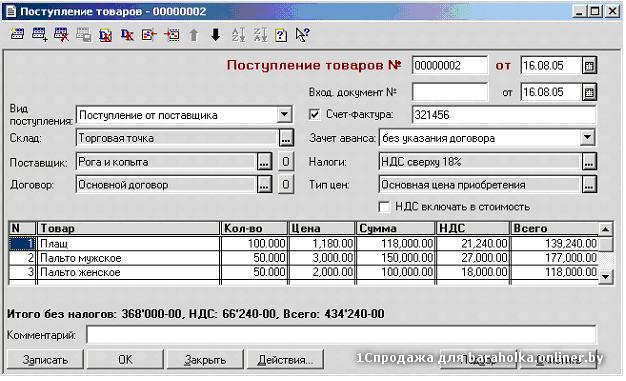Viewport: 626px width, 381px height.
Task: Open the Налоги selection ellipsis button
Action: coord(589,161)
